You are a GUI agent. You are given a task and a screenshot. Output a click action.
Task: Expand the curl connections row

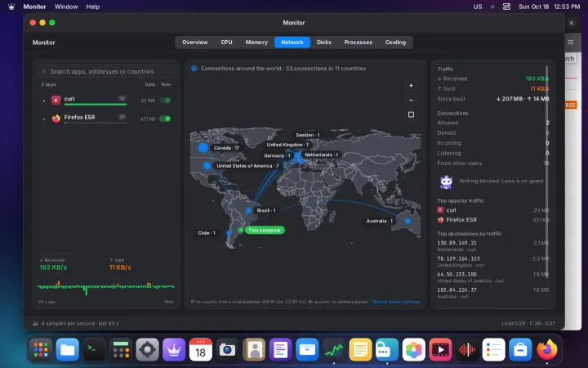[x=44, y=101]
